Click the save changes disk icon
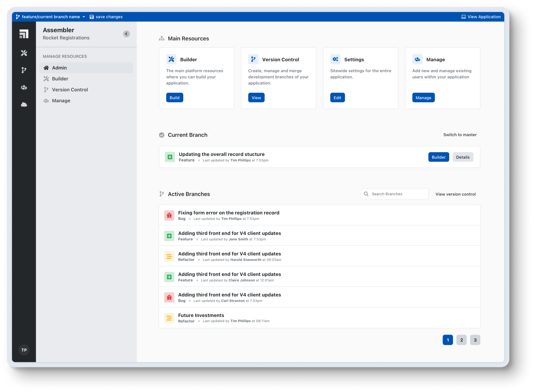 (x=91, y=17)
